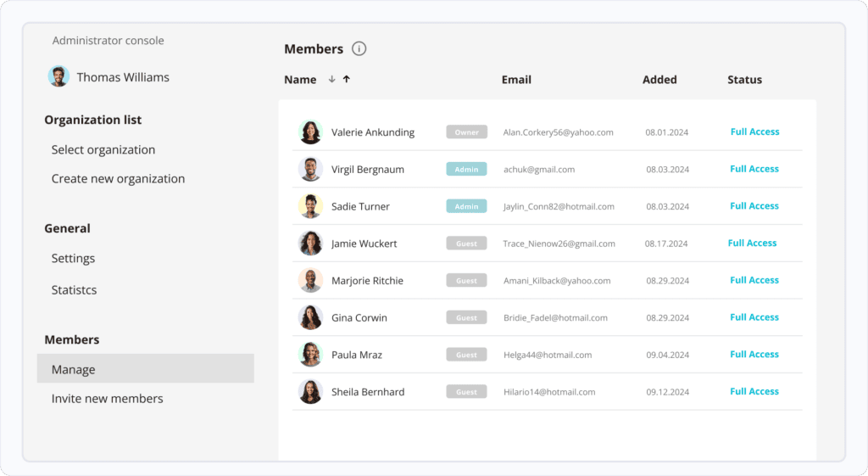Click Full Access status for Gina Corwin
The width and height of the screenshot is (868, 476).
pos(754,317)
